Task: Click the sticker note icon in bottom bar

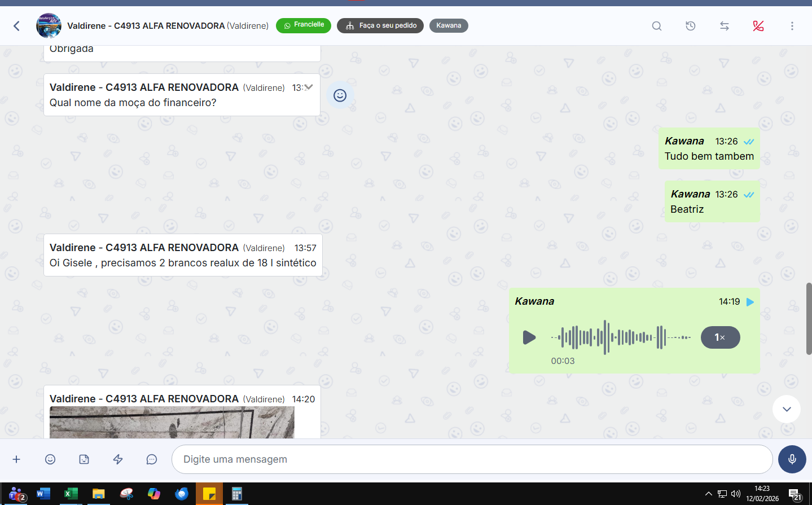Action: pyautogui.click(x=84, y=459)
